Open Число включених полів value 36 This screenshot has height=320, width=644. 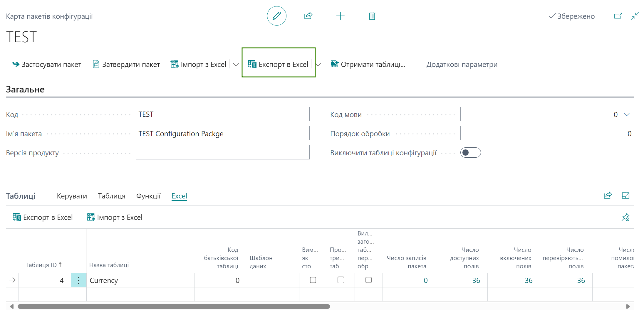tap(529, 280)
